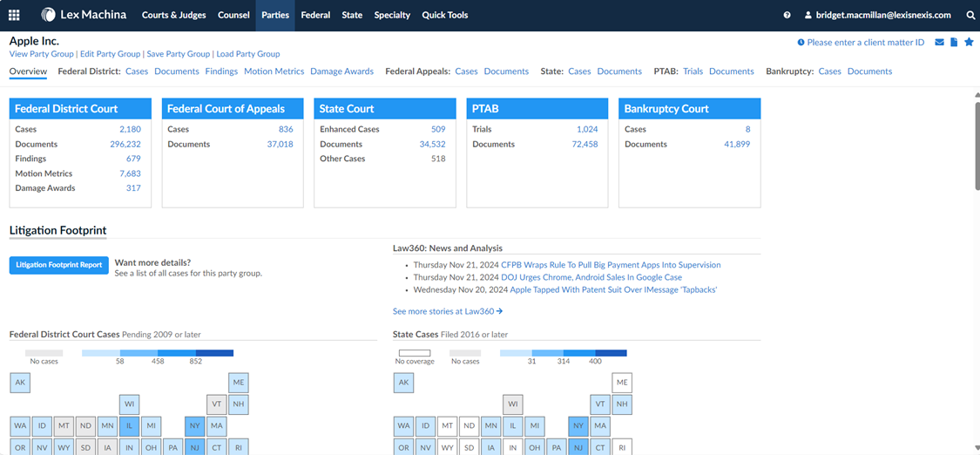
Task: Click the No coverage legend swatch
Action: 415,353
